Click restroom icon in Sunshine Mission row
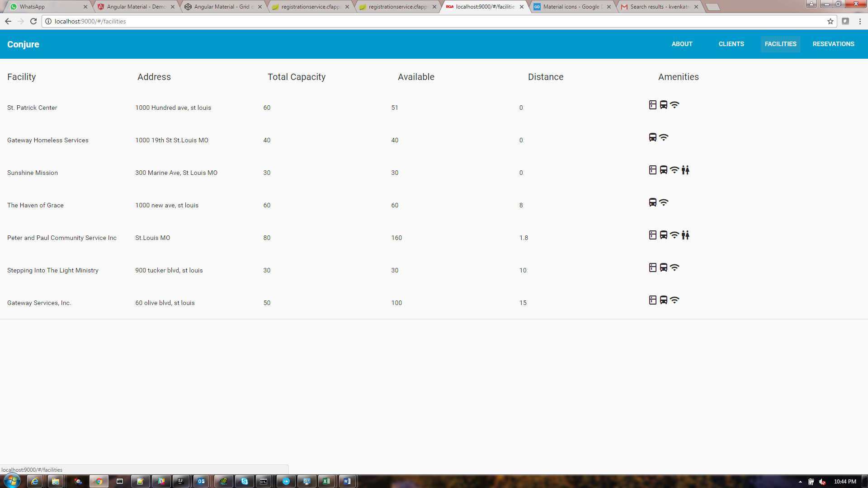The height and width of the screenshot is (488, 868). pyautogui.click(x=685, y=170)
